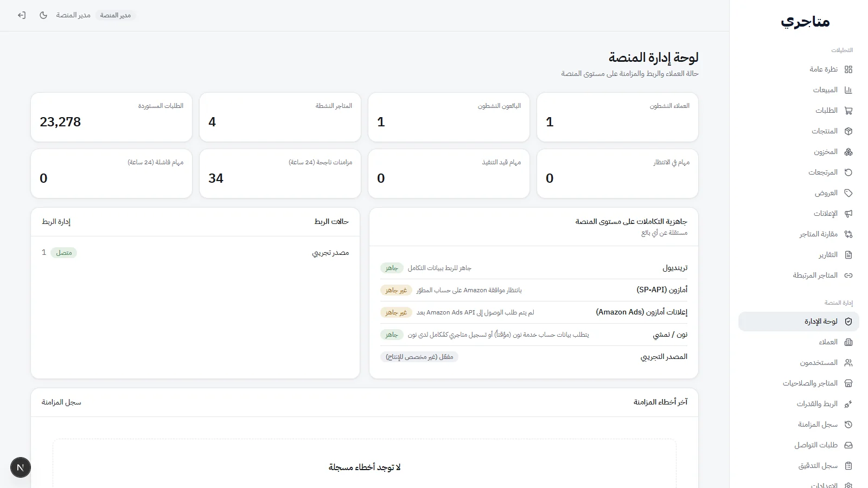This screenshot has width=868, height=488.
Task: Open المستخدمون users icon in sidebar
Action: (848, 363)
